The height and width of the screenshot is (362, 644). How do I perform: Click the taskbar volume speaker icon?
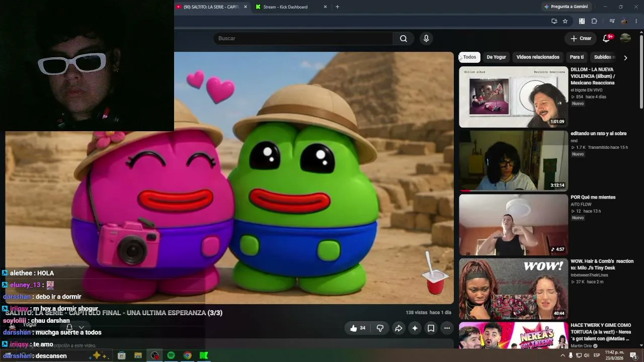pyautogui.click(x=587, y=355)
